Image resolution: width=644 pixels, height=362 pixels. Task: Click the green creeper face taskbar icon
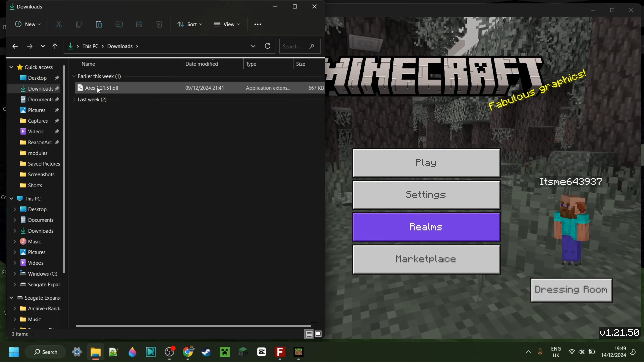pos(225,352)
